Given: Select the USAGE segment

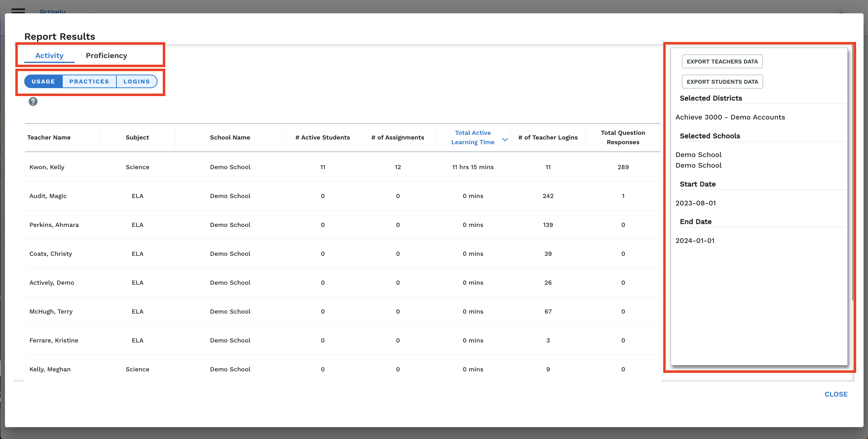Looking at the screenshot, I should click(43, 81).
